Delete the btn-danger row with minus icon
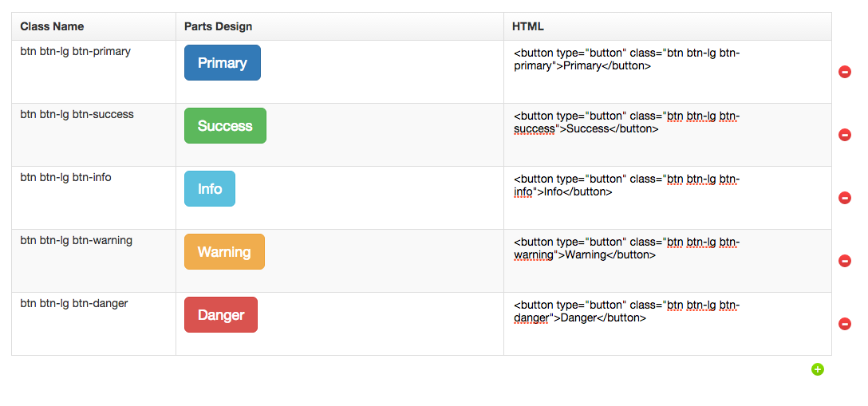The height and width of the screenshot is (406, 868). [x=845, y=324]
